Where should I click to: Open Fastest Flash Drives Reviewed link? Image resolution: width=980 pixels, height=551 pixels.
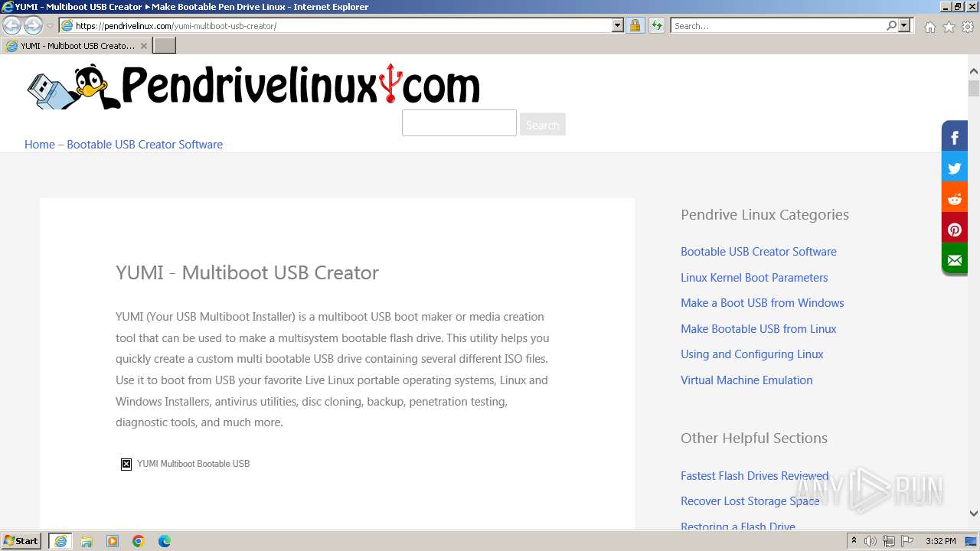coord(755,476)
